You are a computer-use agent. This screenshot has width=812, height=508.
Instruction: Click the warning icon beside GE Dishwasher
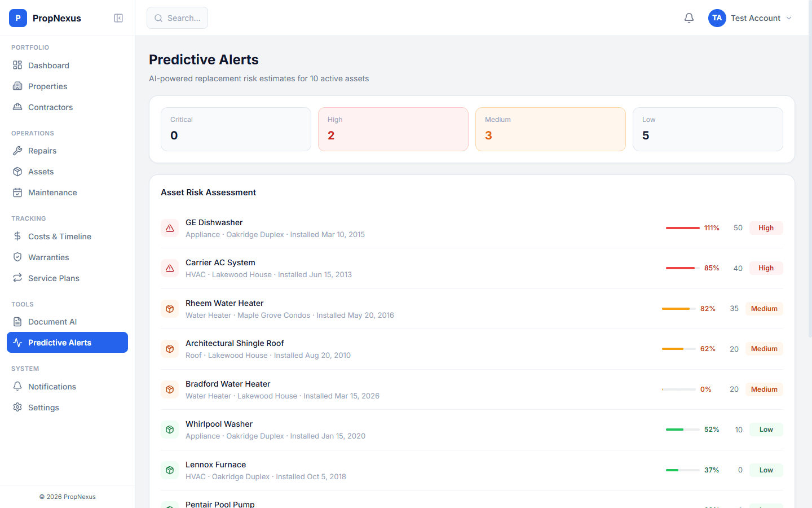170,227
